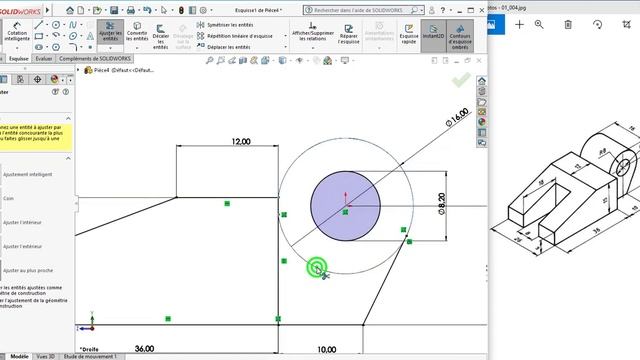Viewport: 640px width, 360px height.
Task: Select the Straight Slot tool
Action: (x=39, y=47)
